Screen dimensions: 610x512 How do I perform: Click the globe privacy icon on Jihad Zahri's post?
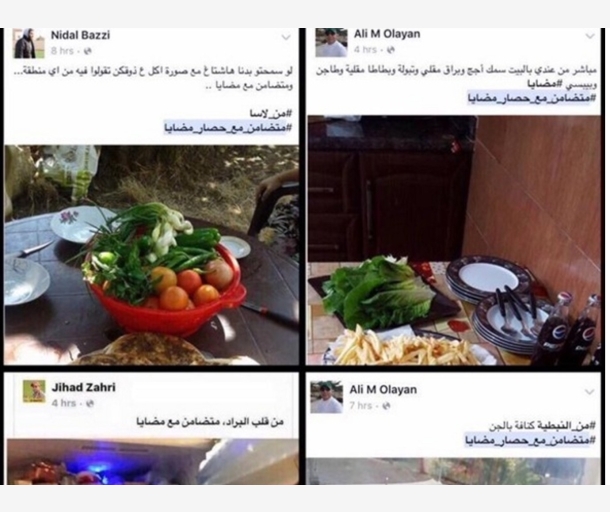pos(90,403)
